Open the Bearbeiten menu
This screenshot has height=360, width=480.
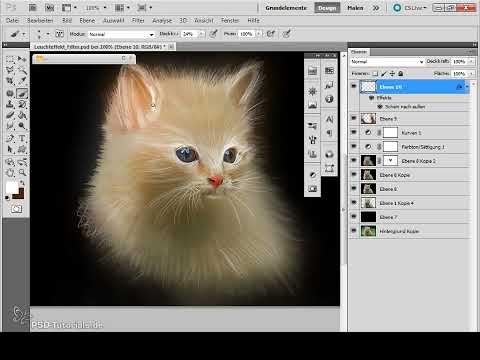(40, 20)
